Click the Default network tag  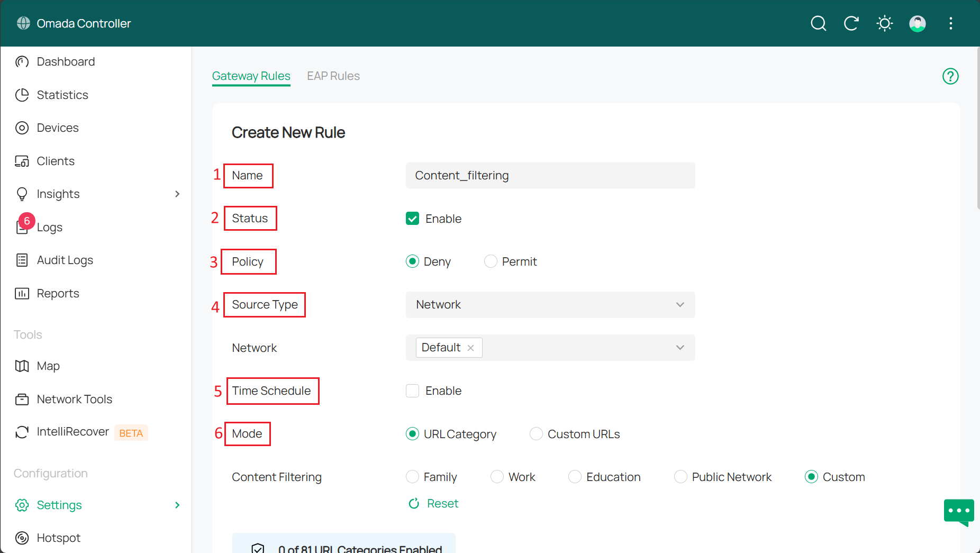pyautogui.click(x=449, y=348)
